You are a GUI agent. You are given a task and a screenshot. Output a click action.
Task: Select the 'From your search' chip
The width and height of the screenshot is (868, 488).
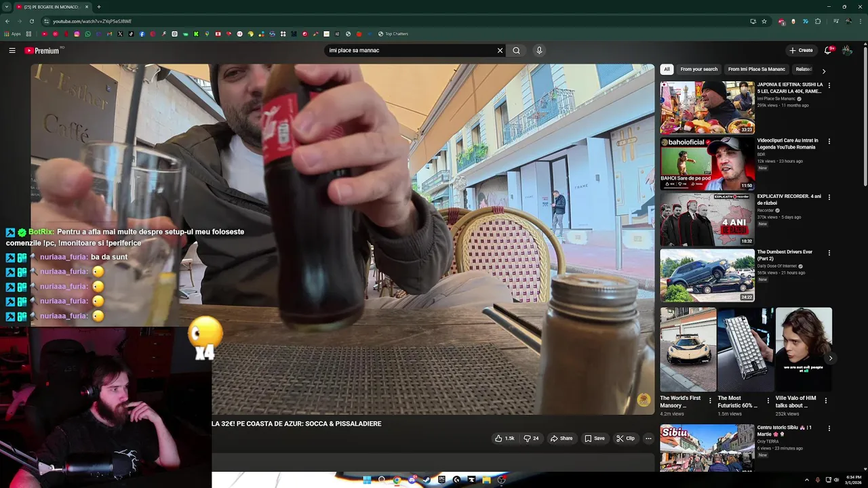698,69
